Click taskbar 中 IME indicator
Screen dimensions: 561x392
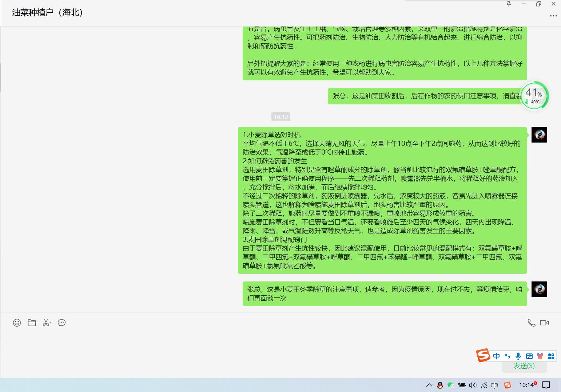point(494,385)
